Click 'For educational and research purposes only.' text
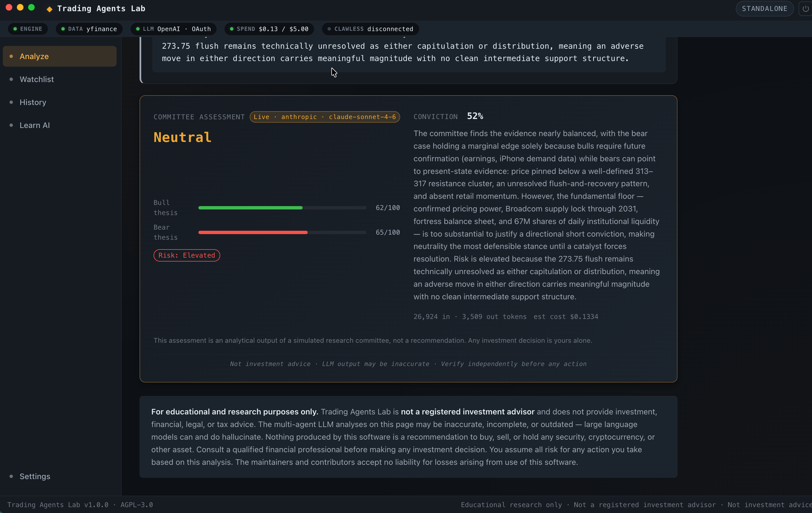The width and height of the screenshot is (812, 513). coord(235,412)
